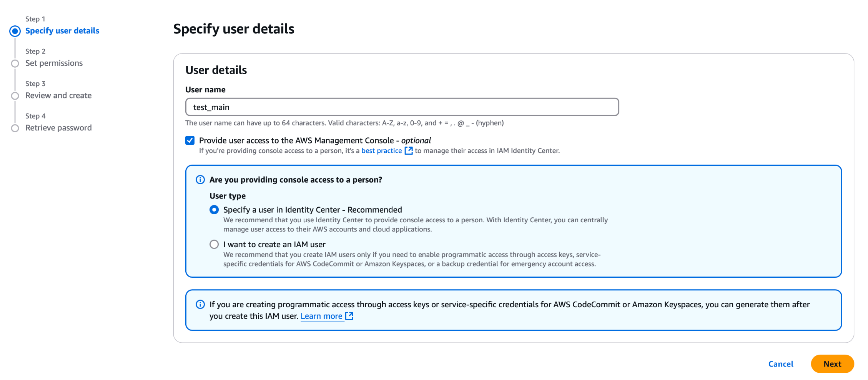Click the Step 1 active circle indicator
This screenshot has width=868, height=380.
click(x=15, y=31)
